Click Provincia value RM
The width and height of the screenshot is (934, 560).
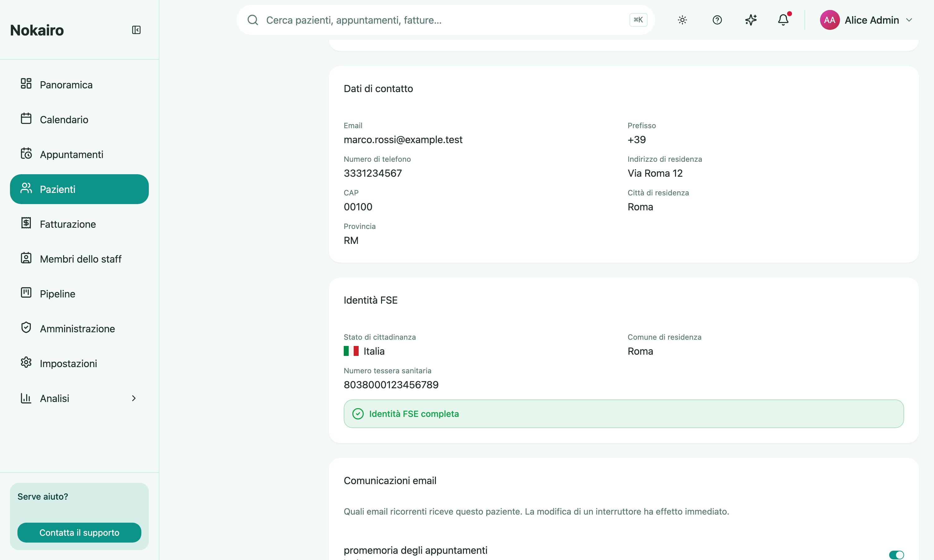tap(351, 240)
